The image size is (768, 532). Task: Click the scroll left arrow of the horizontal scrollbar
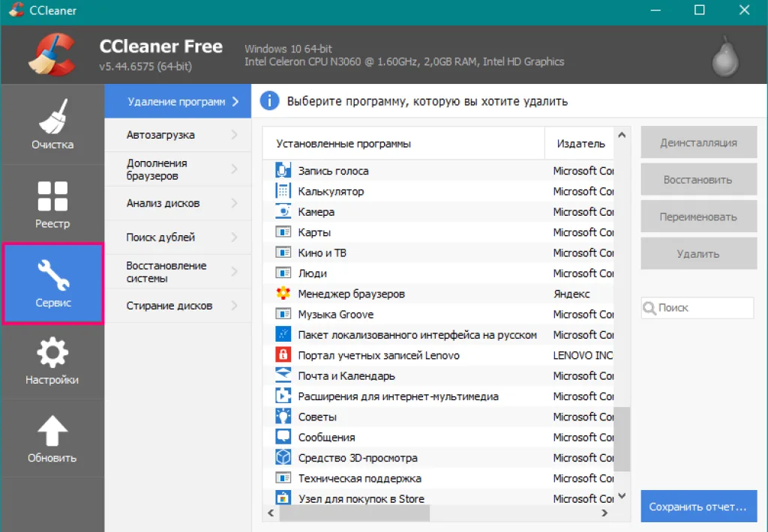[x=271, y=513]
